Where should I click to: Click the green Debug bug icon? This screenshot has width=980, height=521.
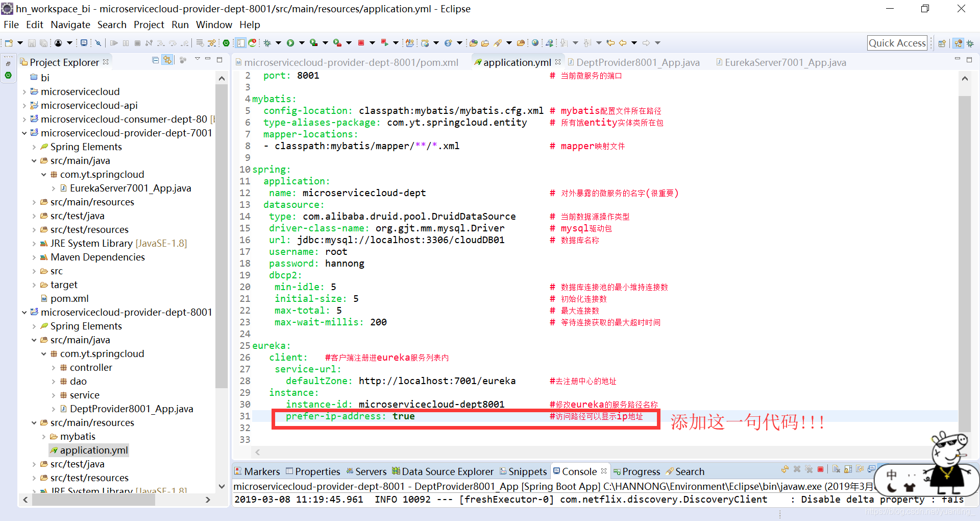tap(267, 43)
